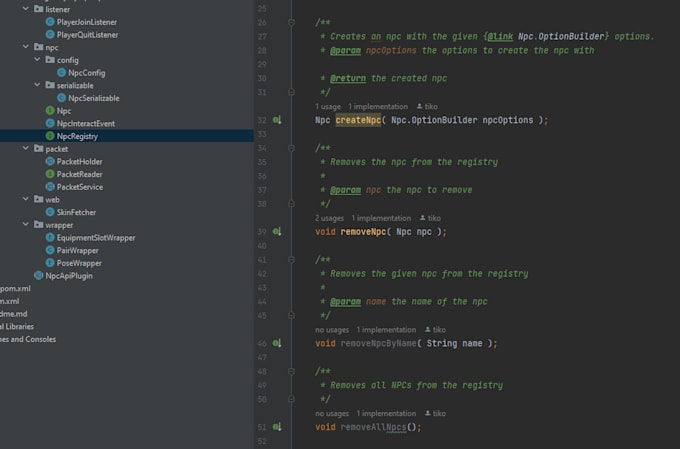This screenshot has width=680, height=449.
Task: Open EquipmentSlotWrapper class
Action: point(96,238)
